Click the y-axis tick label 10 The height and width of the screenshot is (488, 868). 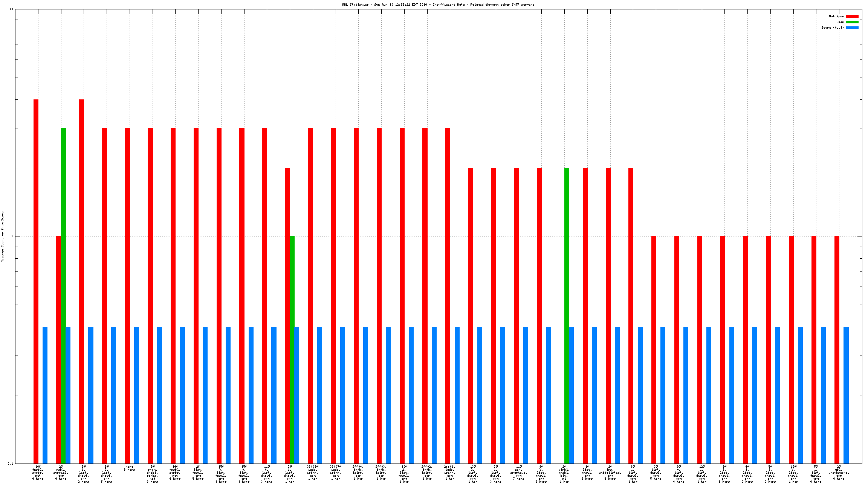(11, 9)
